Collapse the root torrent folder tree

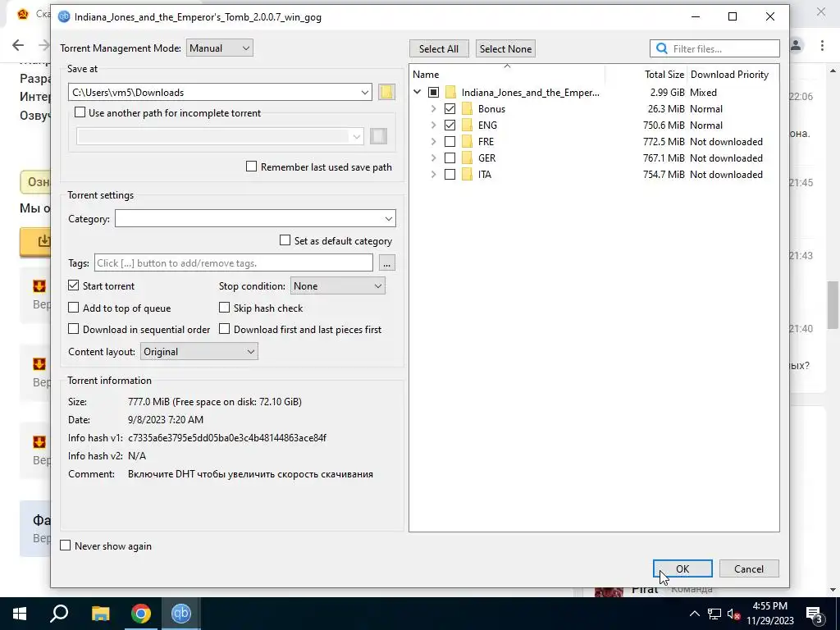[x=418, y=92]
